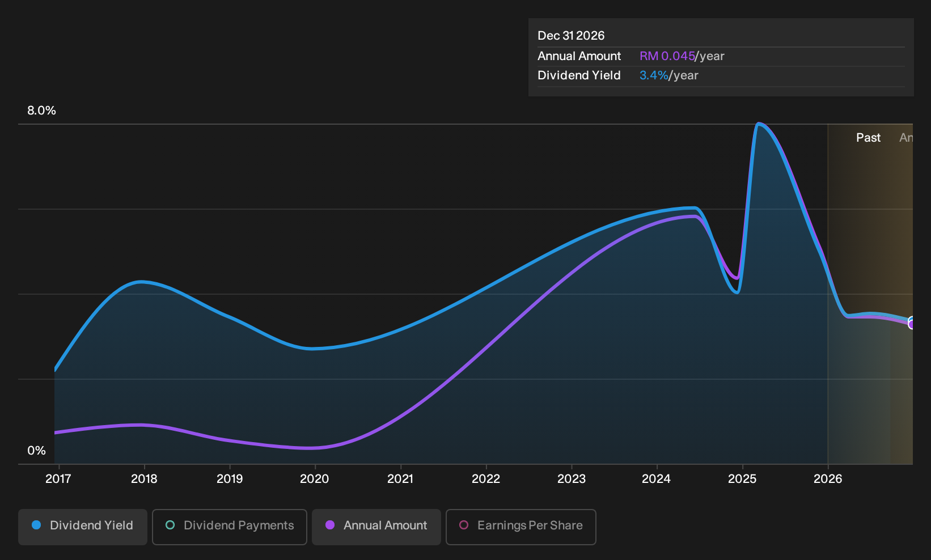The width and height of the screenshot is (931, 560).
Task: Click the purple Annual Amount legend dot
Action: (330, 525)
